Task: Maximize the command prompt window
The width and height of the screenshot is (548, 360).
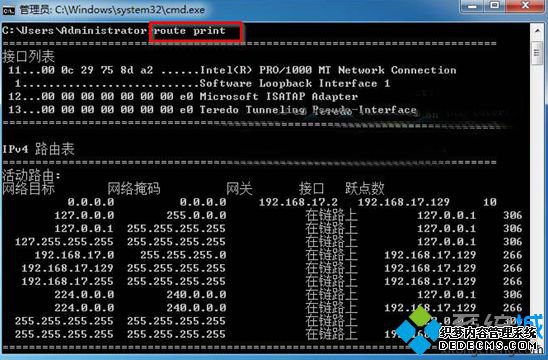Action: [494, 6]
